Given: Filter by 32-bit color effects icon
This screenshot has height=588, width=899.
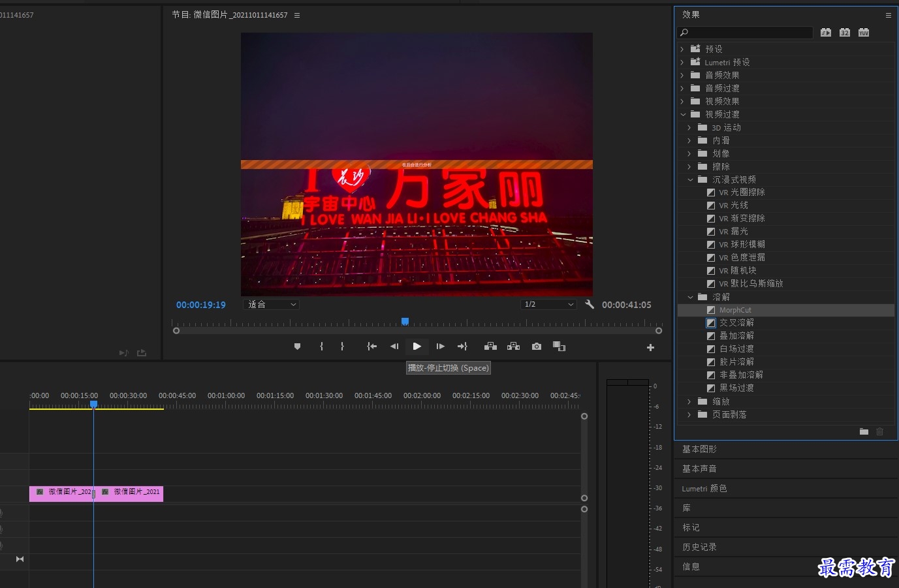Looking at the screenshot, I should click(x=845, y=32).
